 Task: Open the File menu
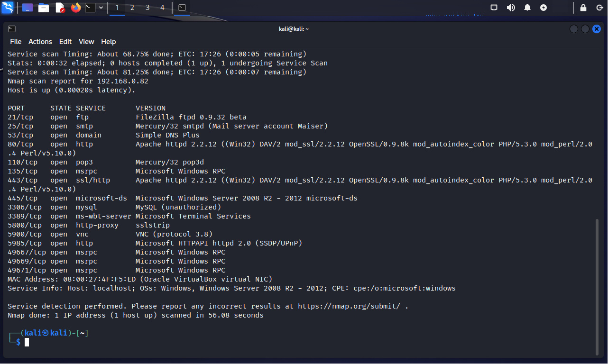(x=16, y=42)
